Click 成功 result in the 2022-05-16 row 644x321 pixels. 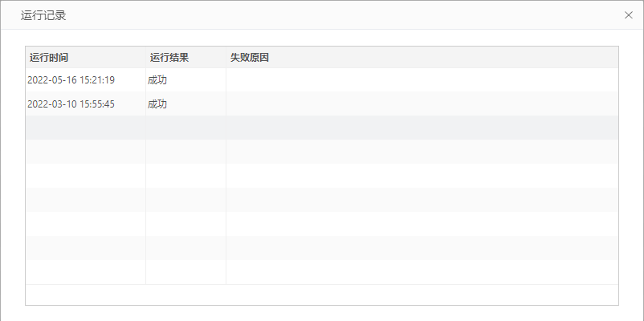point(157,80)
